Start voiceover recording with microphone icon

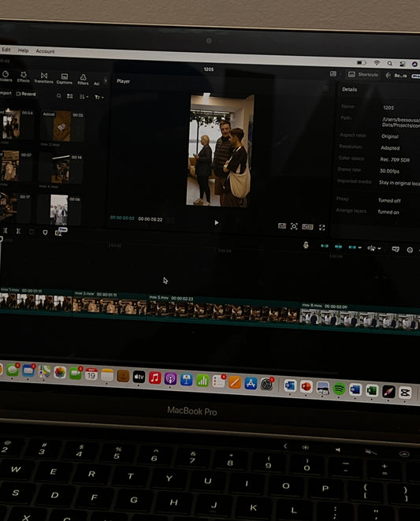point(306,245)
